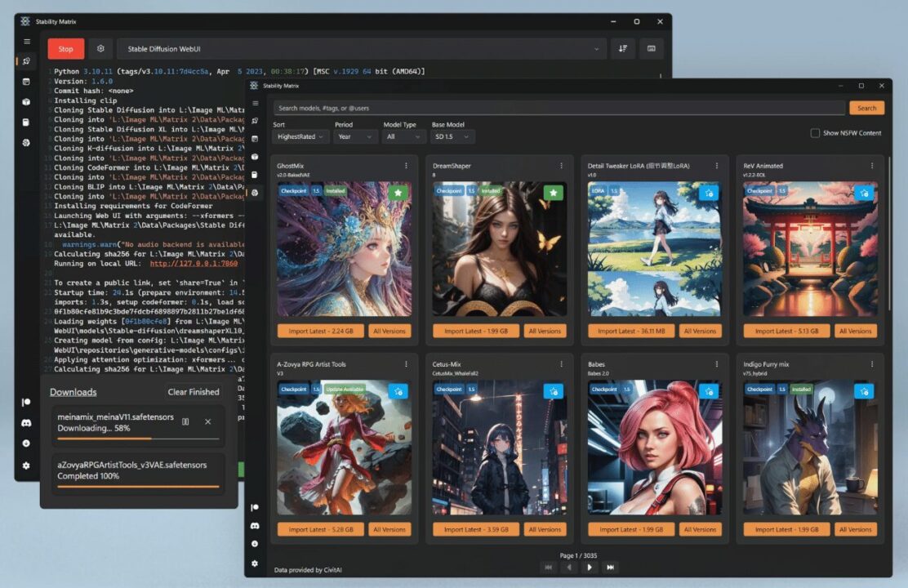Jump to last page of models

[x=610, y=567]
